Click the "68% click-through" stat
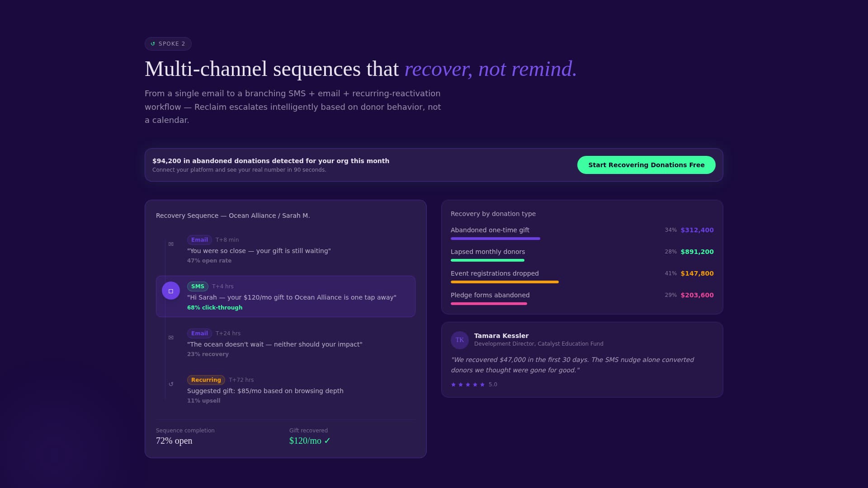The width and height of the screenshot is (868, 488). pos(215,308)
